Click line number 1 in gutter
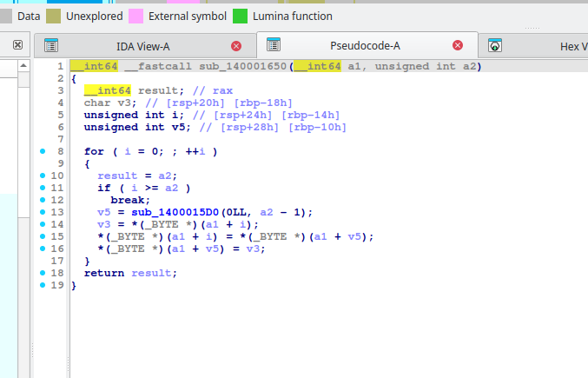The image size is (588, 378). pos(61,66)
